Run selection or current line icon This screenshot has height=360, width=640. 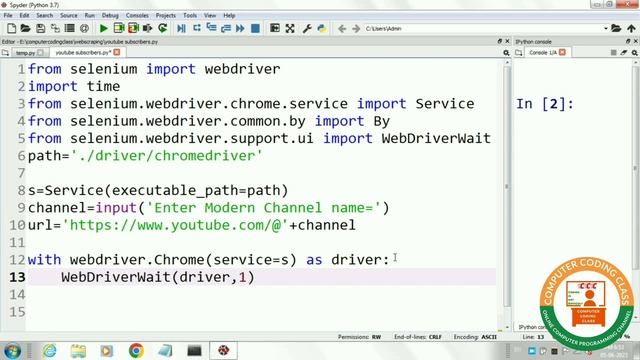(x=148, y=28)
